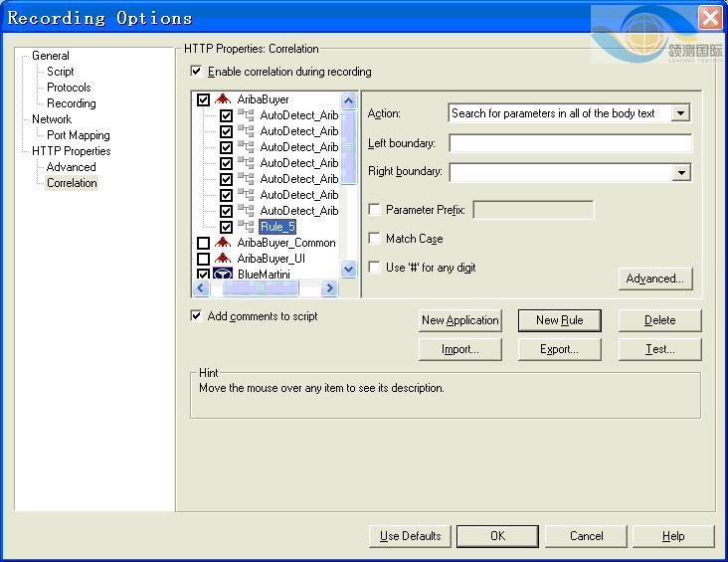
Task: Confirm with the OK button
Action: [497, 536]
